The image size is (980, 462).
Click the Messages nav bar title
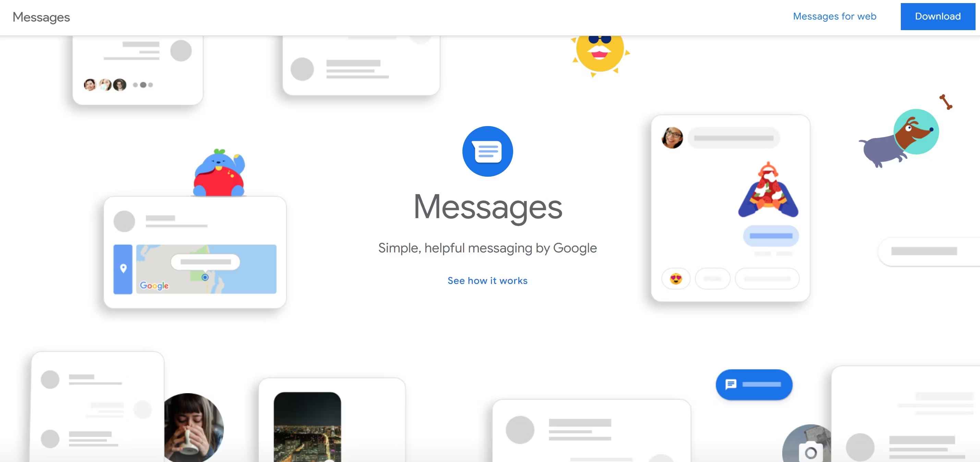click(x=41, y=17)
